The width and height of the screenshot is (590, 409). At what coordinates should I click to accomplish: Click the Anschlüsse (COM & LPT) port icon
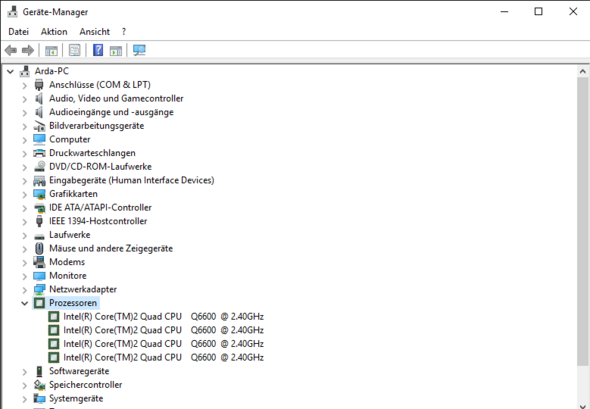point(39,85)
